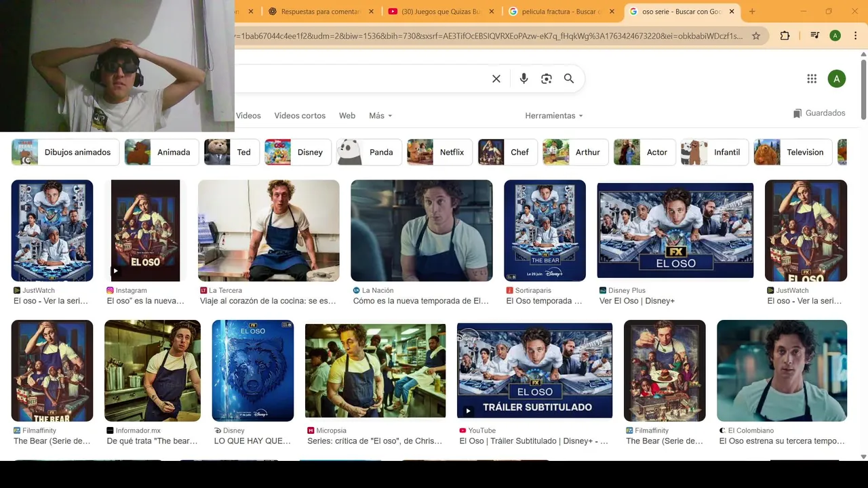The height and width of the screenshot is (488, 868).
Task: Open Micropsia kitchen scene image
Action: 376,371
